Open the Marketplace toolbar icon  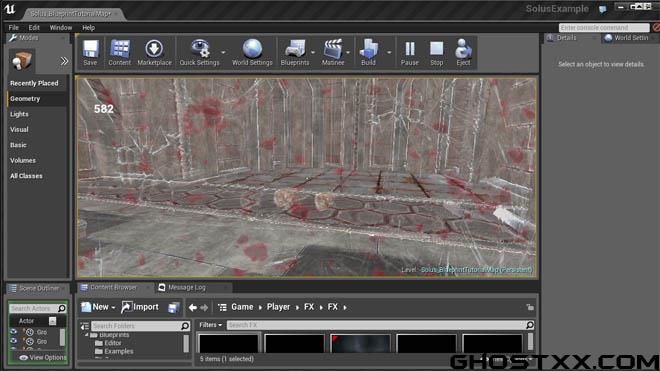pos(154,52)
